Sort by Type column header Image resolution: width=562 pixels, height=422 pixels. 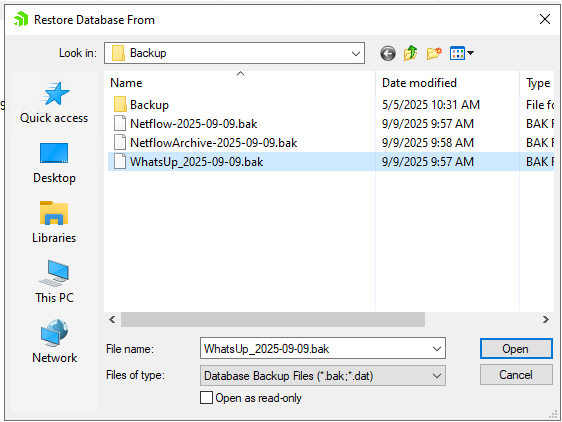tap(538, 83)
